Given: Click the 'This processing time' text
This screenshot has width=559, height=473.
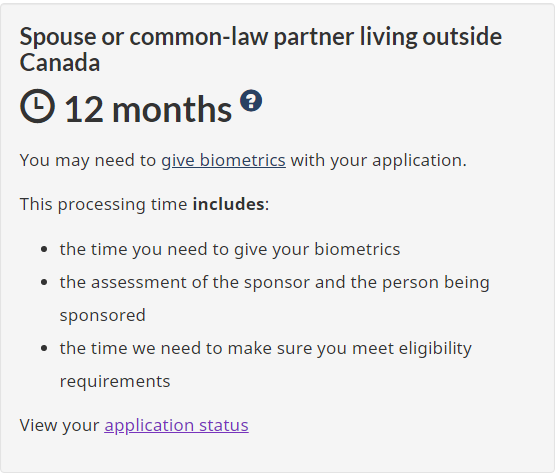Looking at the screenshot, I should tap(103, 204).
